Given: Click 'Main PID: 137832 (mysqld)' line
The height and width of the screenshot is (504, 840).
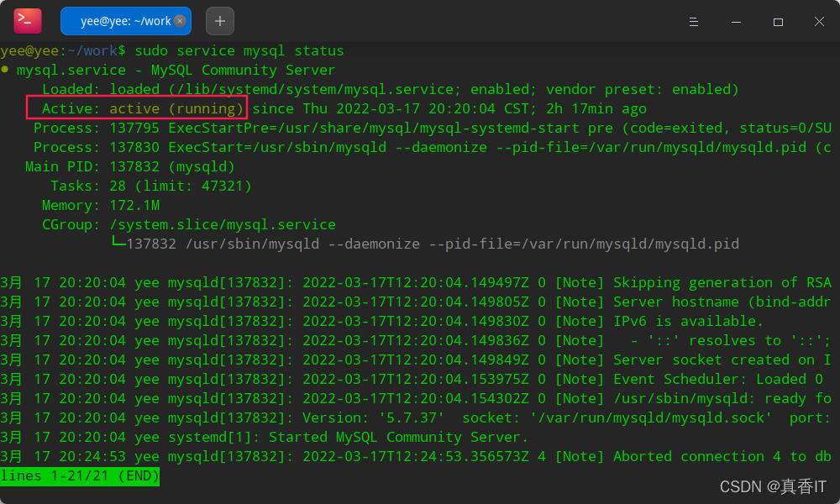Looking at the screenshot, I should pos(130,166).
